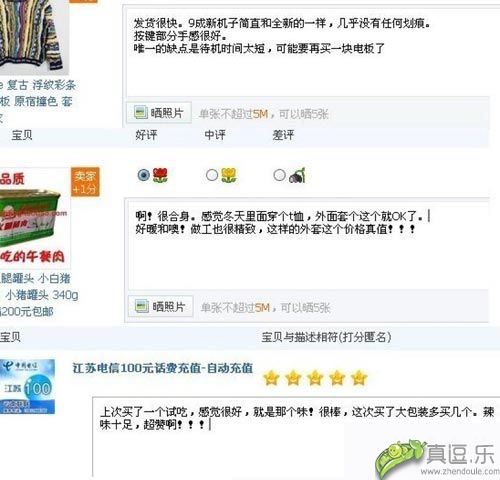
Task: Open 江苏电信100元话费充值 product link
Action: [163, 368]
